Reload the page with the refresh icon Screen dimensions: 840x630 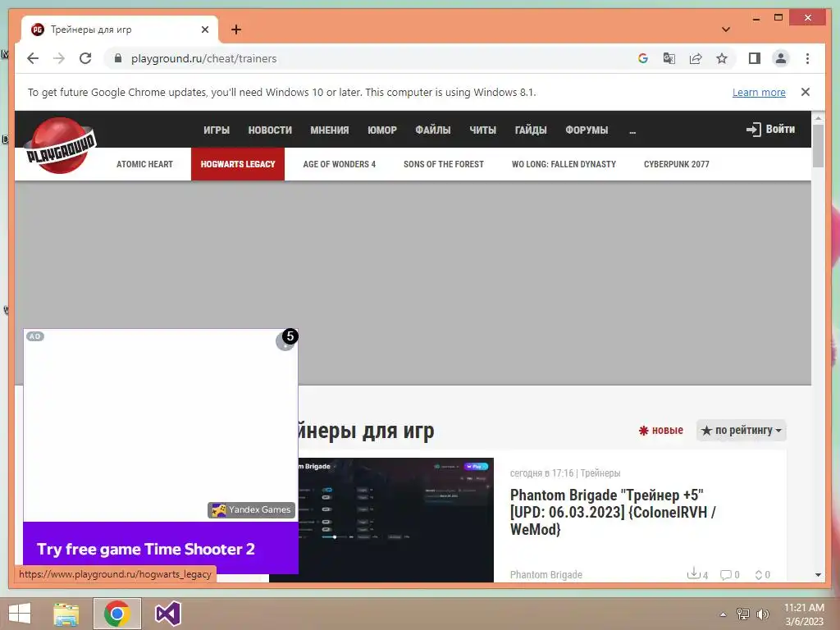pyautogui.click(x=85, y=58)
